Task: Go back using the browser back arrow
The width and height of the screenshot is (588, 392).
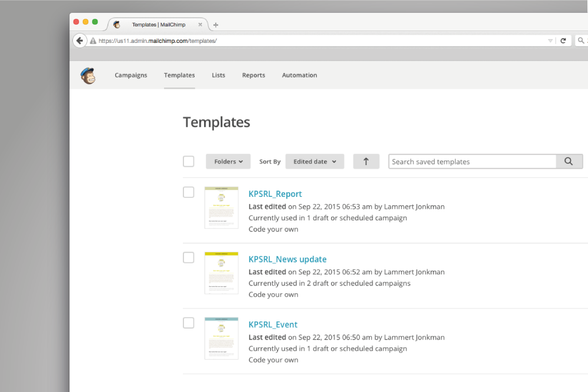Action: tap(79, 41)
